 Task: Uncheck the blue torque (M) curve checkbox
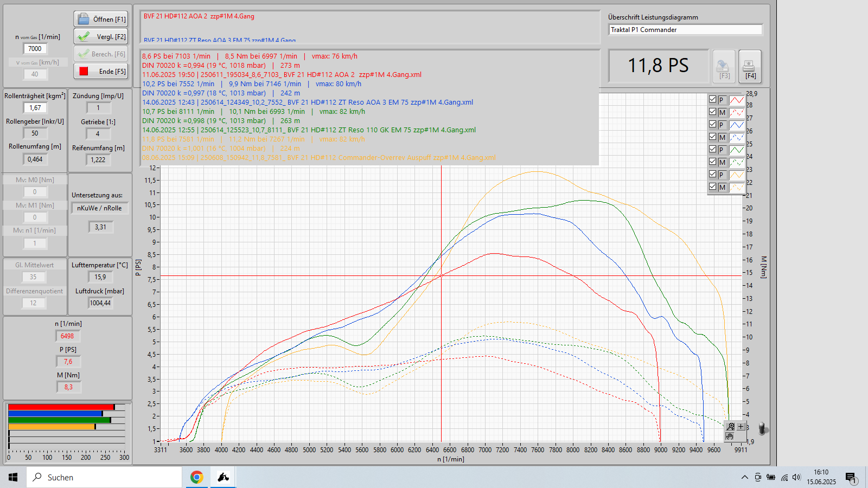tap(712, 137)
